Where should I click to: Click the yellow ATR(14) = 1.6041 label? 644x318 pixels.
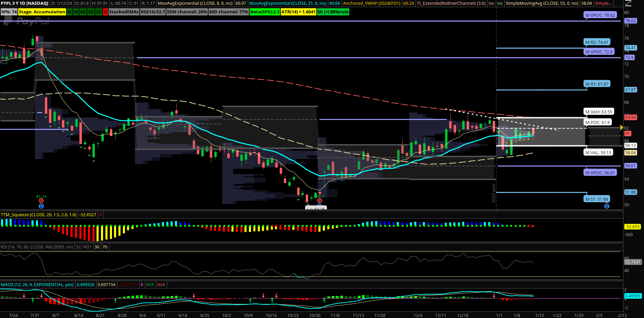[298, 12]
